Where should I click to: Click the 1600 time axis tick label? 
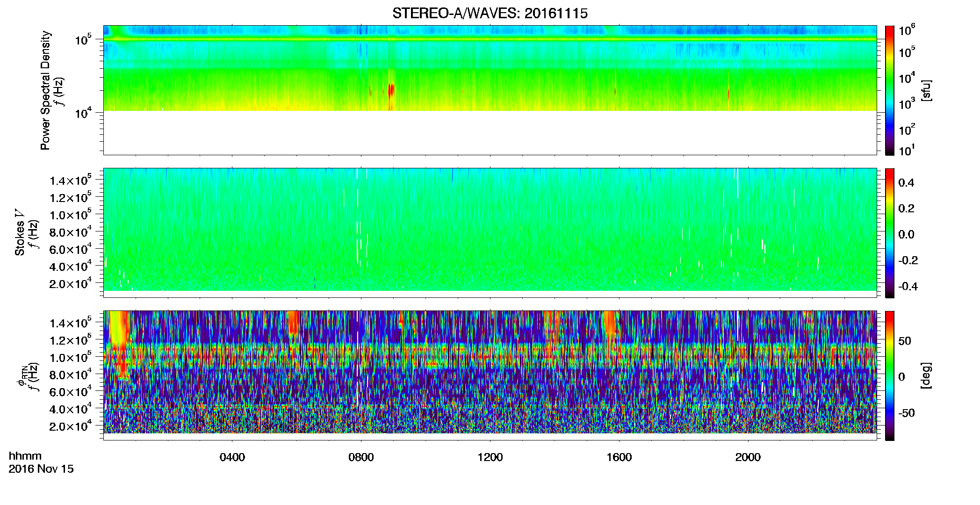click(x=619, y=457)
